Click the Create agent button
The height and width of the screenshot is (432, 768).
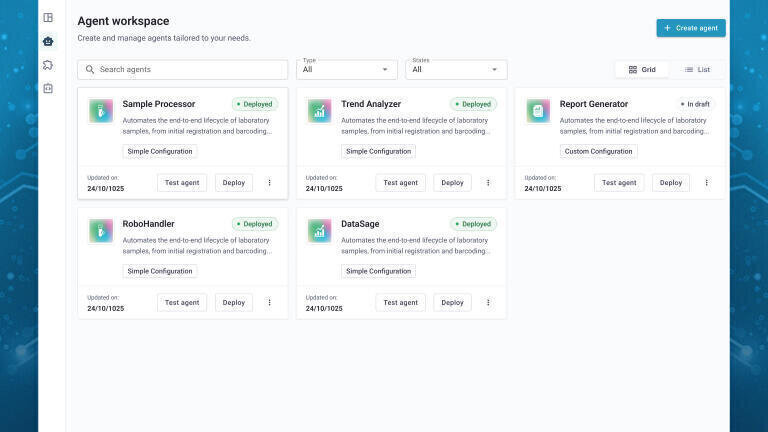click(x=691, y=28)
